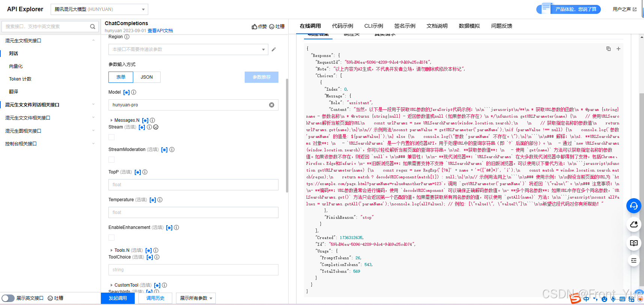Screen dimensions: 644x305
Task: Click the 点赞 thumbs-up icon
Action: click(254, 27)
